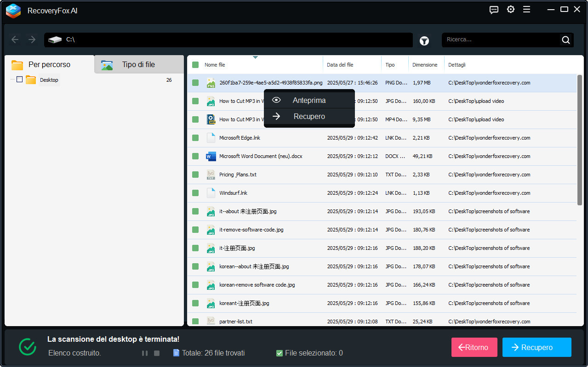Pause the scan with pause icon
The height and width of the screenshot is (367, 588).
[x=145, y=353]
